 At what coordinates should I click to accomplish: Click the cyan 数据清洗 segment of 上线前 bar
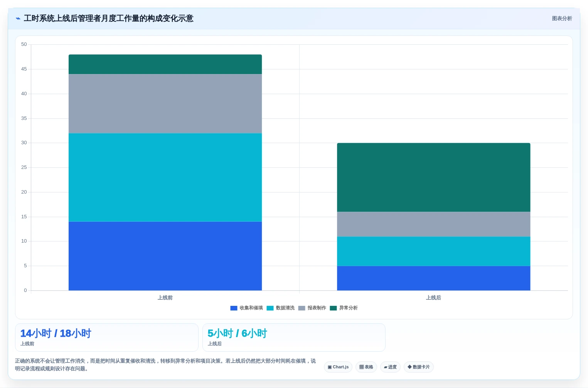(165, 177)
